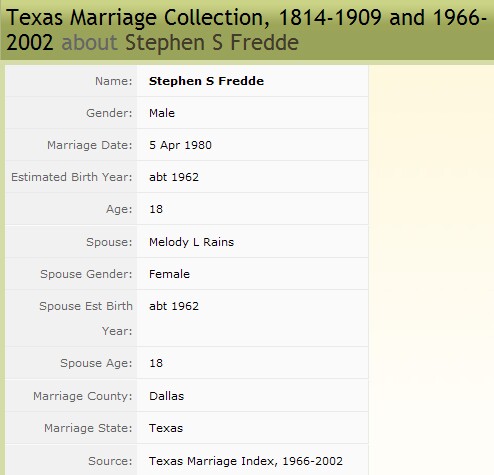Screen dimensions: 494x475
Task: Click the Gender label
Action: tap(109, 113)
